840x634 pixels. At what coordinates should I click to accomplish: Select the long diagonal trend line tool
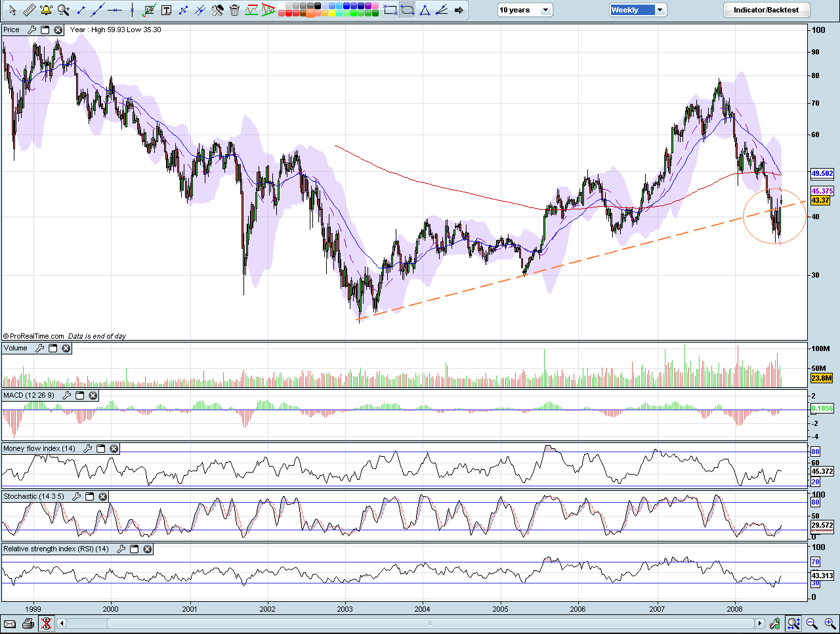tap(98, 10)
